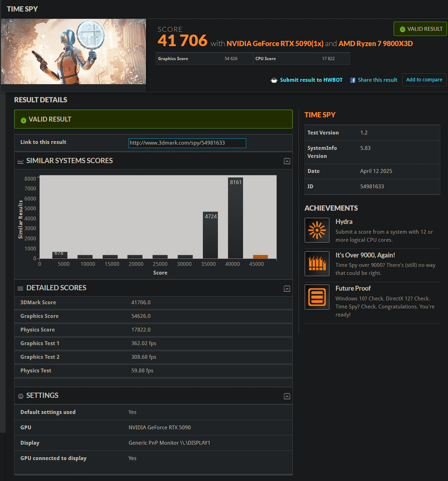Click the Settings gear icon
This screenshot has width=448, height=481.
[21, 396]
